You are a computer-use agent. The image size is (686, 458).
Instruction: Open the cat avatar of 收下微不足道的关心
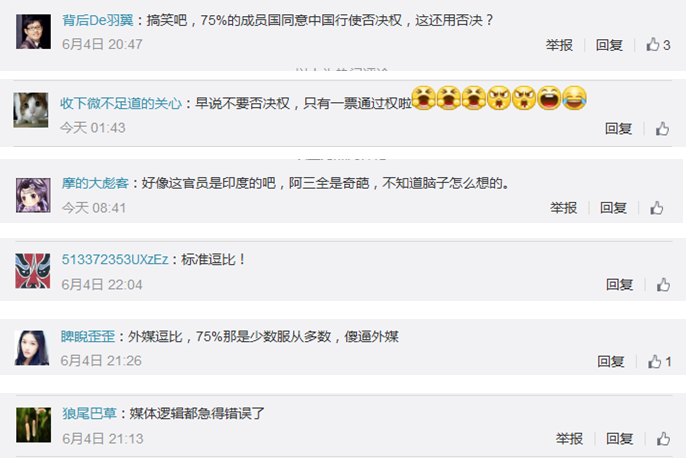click(31, 110)
